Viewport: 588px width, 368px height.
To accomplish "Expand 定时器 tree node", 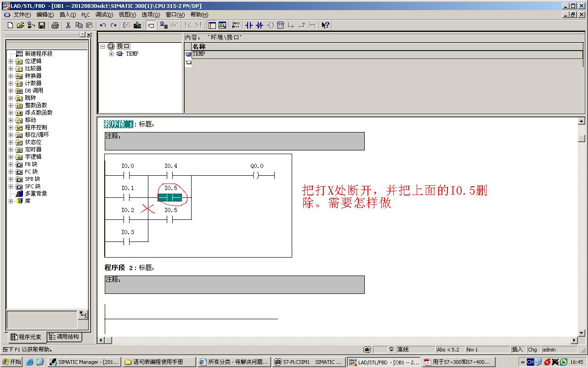I will pyautogui.click(x=11, y=149).
